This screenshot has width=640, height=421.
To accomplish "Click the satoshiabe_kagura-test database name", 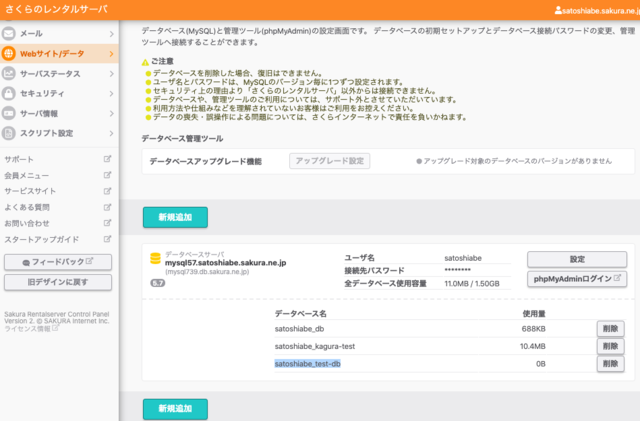I will coord(315,346).
